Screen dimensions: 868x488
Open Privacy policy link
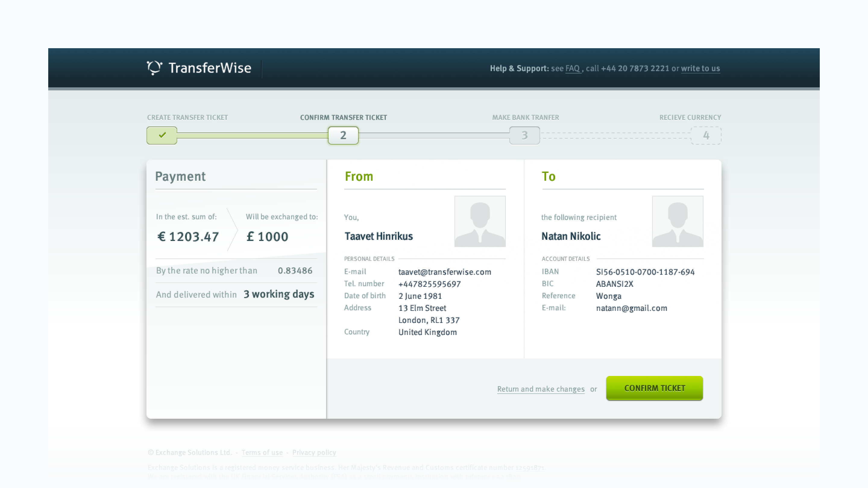click(x=314, y=452)
